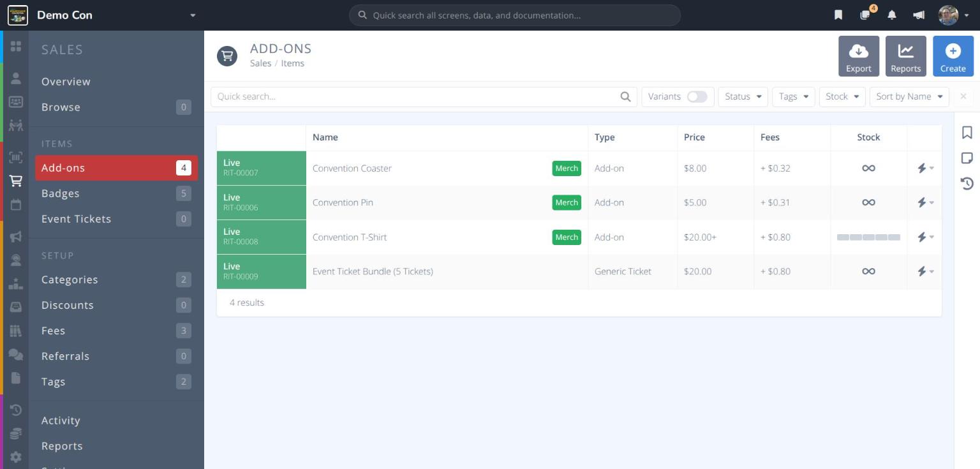Open Badges in the Sales sidebar
The height and width of the screenshot is (469, 980).
click(x=116, y=193)
